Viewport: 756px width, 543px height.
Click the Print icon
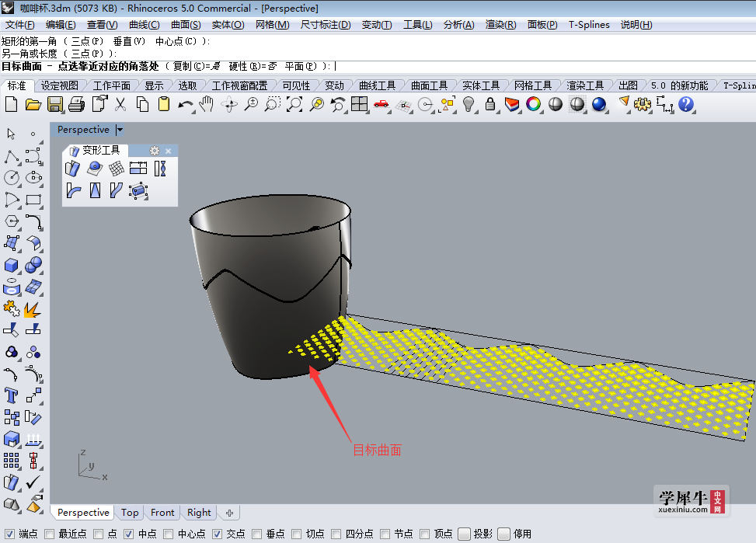[x=76, y=104]
